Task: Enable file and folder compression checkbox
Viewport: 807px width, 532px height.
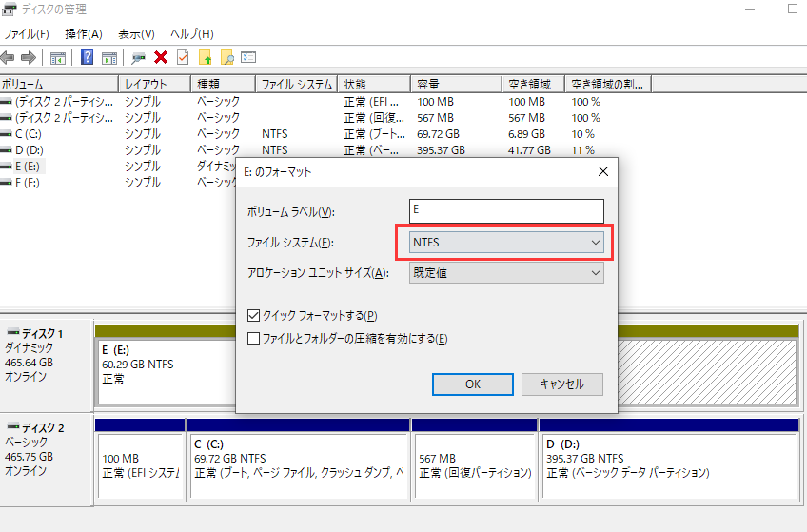Action: point(254,338)
